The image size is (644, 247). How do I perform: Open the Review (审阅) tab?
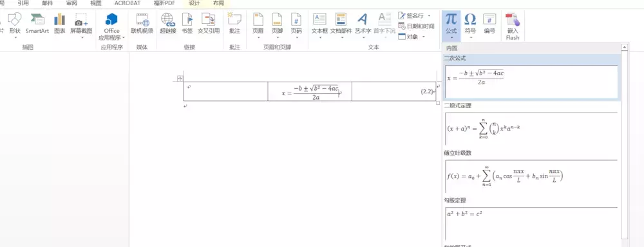tap(71, 3)
